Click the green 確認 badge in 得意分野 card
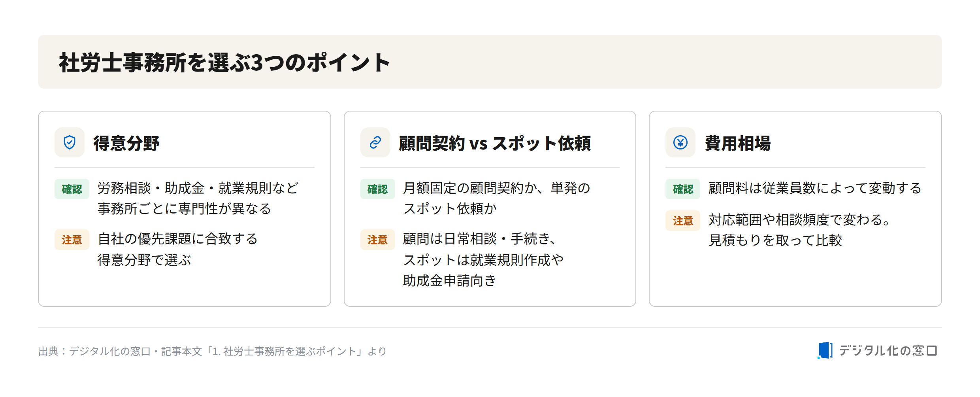The width and height of the screenshot is (980, 397). coord(72,189)
